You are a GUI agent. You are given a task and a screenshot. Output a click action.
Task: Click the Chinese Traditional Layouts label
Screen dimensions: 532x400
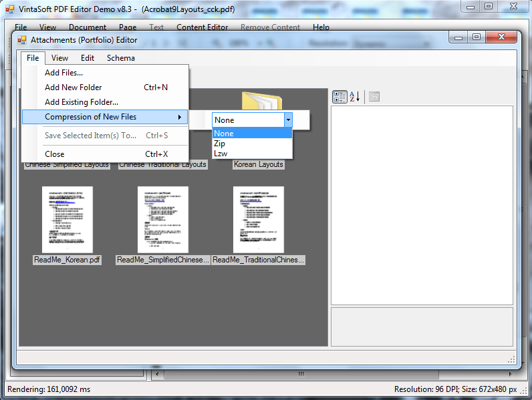[x=163, y=165]
